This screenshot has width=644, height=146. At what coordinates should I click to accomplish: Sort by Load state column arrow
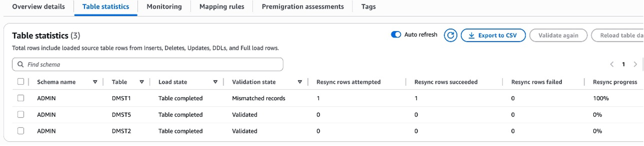(x=215, y=82)
